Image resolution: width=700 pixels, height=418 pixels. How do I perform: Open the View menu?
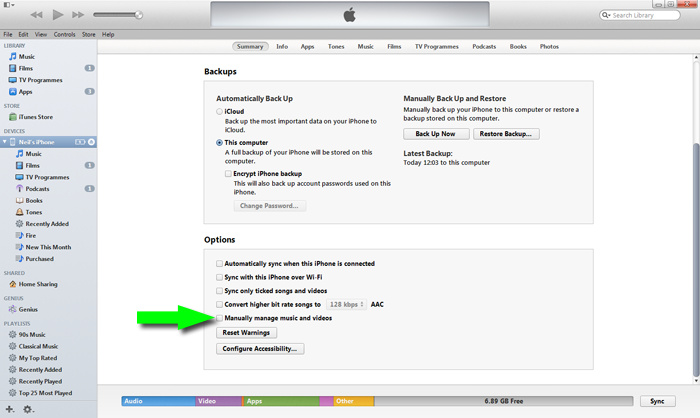pos(41,34)
